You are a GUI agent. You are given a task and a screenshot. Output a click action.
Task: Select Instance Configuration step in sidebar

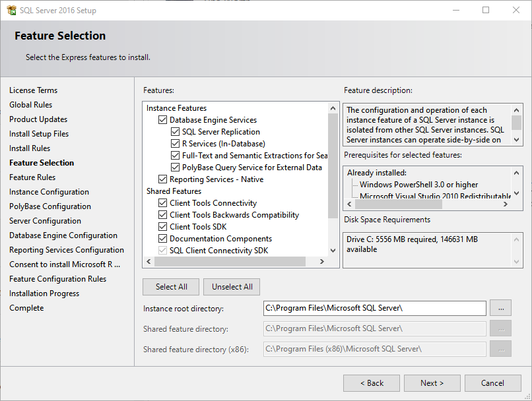[49, 192]
